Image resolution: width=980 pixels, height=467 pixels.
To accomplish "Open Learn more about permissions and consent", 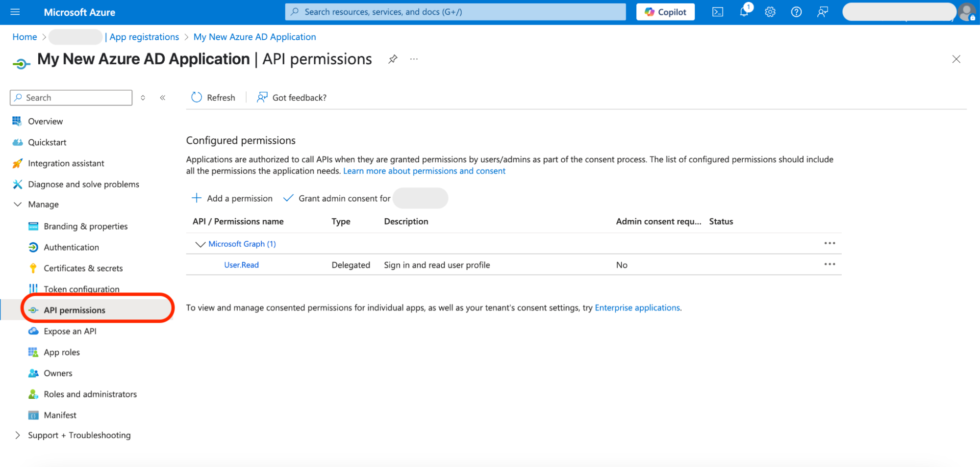I will (x=424, y=171).
